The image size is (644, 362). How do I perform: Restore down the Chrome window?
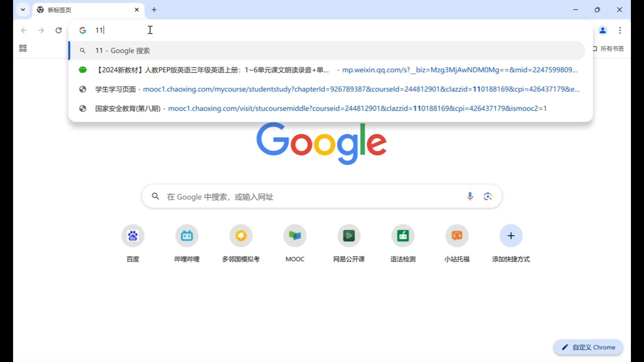[x=597, y=10]
